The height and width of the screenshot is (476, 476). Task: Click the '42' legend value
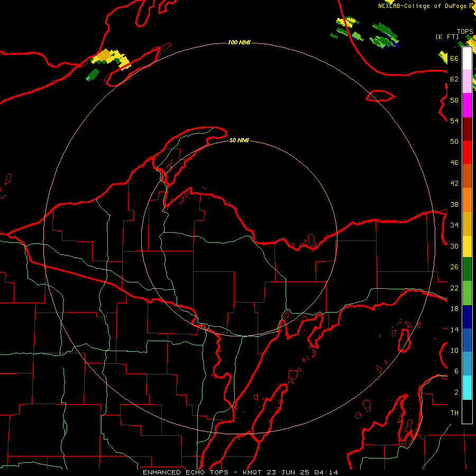click(454, 184)
